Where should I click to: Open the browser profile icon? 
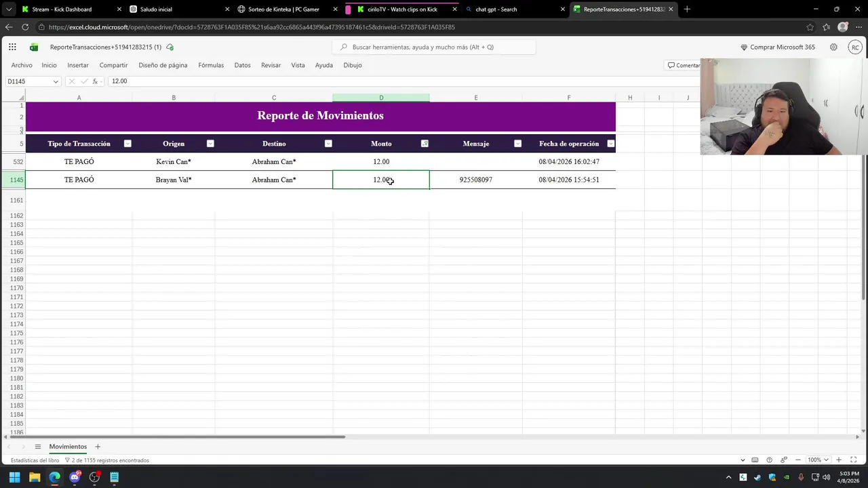pyautogui.click(x=843, y=27)
